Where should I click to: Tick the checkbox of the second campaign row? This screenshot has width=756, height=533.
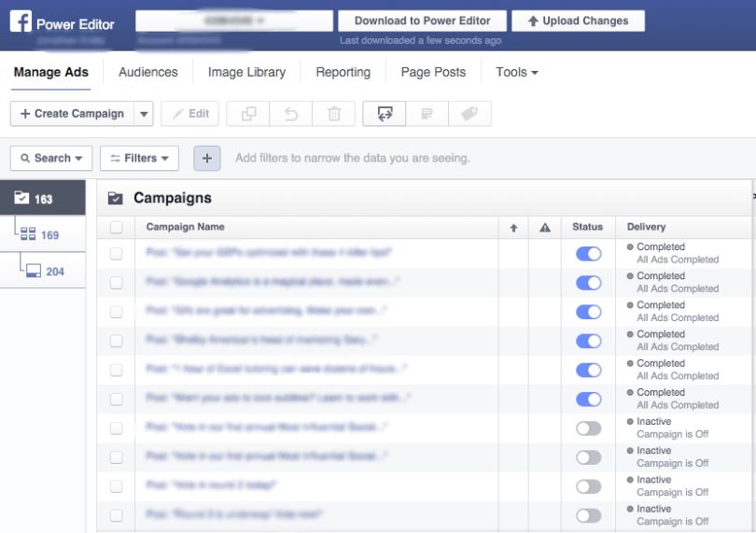pyautogui.click(x=116, y=283)
